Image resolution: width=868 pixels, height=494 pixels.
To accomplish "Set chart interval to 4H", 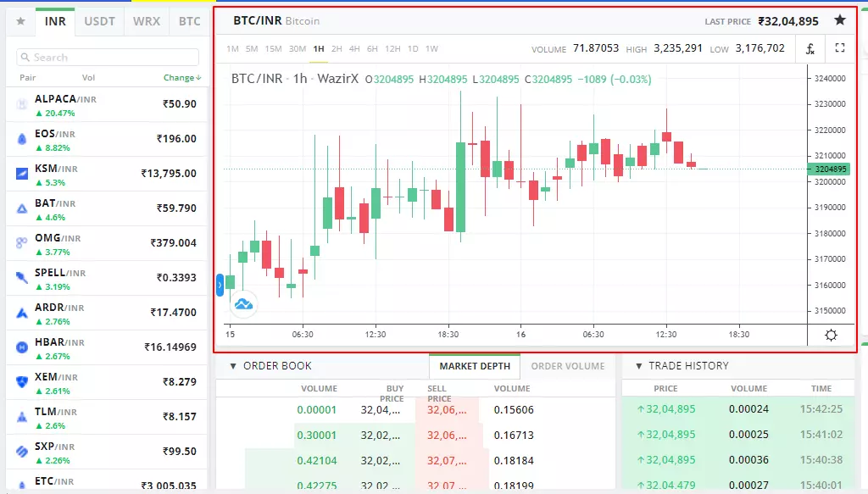I will click(354, 48).
